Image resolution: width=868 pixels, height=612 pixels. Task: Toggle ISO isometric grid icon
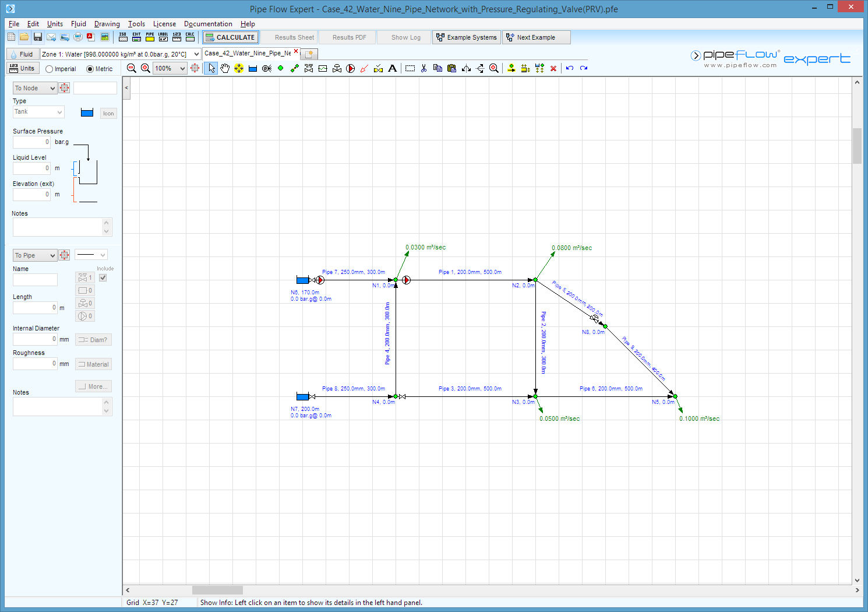click(x=123, y=37)
